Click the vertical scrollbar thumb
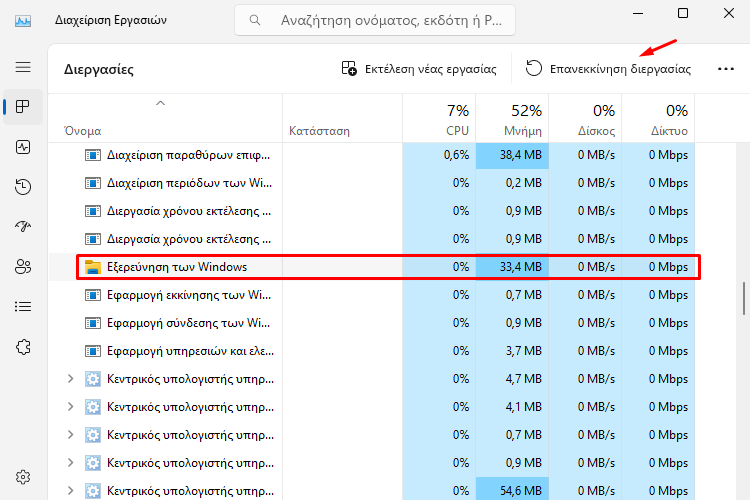Image resolution: width=750 pixels, height=500 pixels. click(744, 299)
